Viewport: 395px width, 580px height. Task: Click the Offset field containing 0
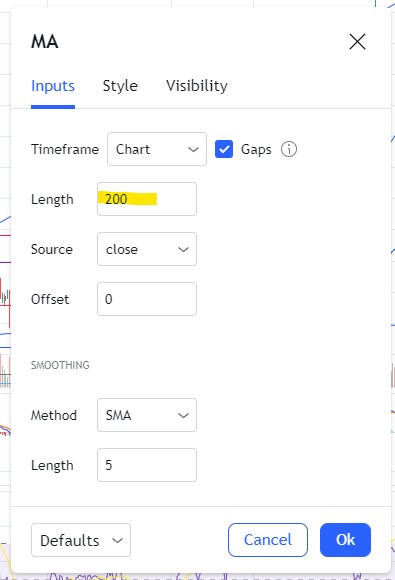click(x=147, y=299)
